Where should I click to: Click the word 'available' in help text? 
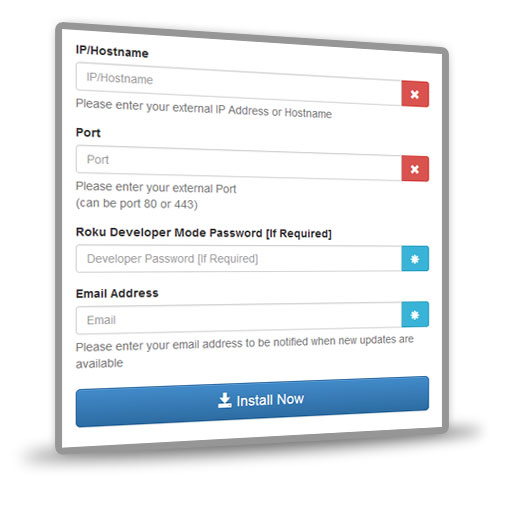pos(99,363)
